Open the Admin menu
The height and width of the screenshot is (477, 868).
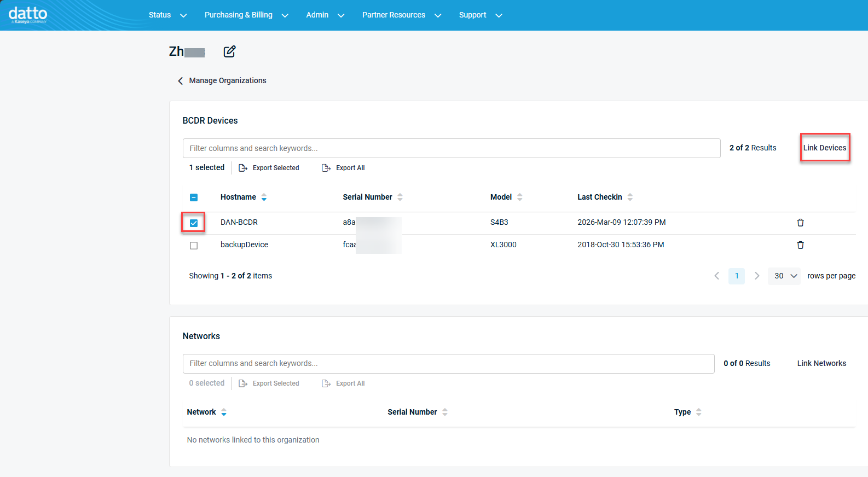[325, 15]
